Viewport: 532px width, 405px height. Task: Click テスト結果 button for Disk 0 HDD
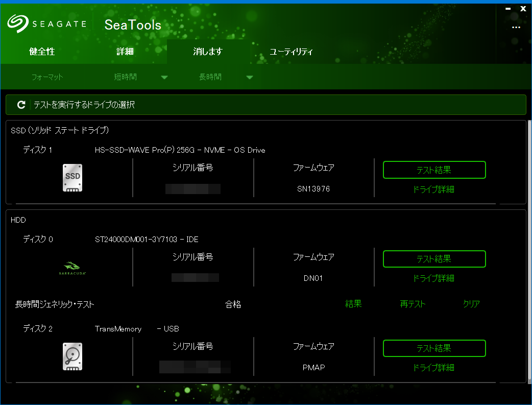[x=434, y=259]
